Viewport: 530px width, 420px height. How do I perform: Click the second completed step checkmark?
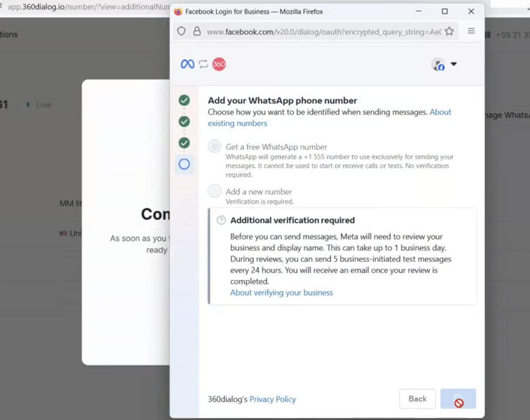coord(184,121)
